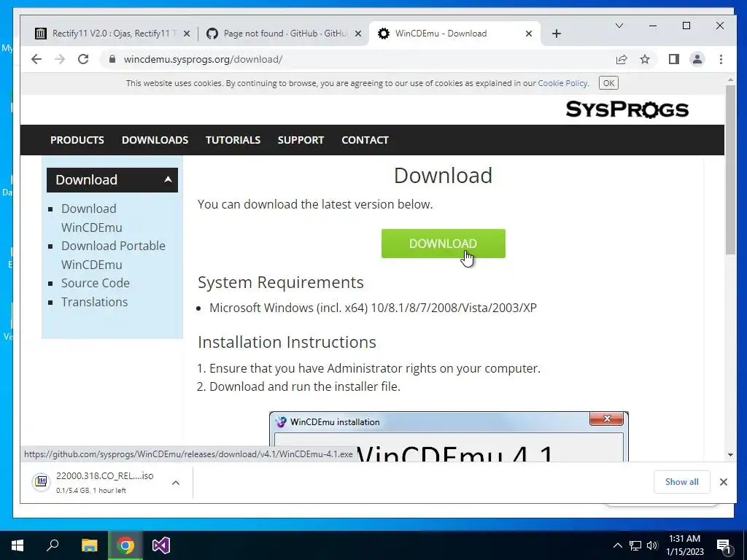Open the network tray icon
Screen dimensions: 747x560
[x=635, y=545]
